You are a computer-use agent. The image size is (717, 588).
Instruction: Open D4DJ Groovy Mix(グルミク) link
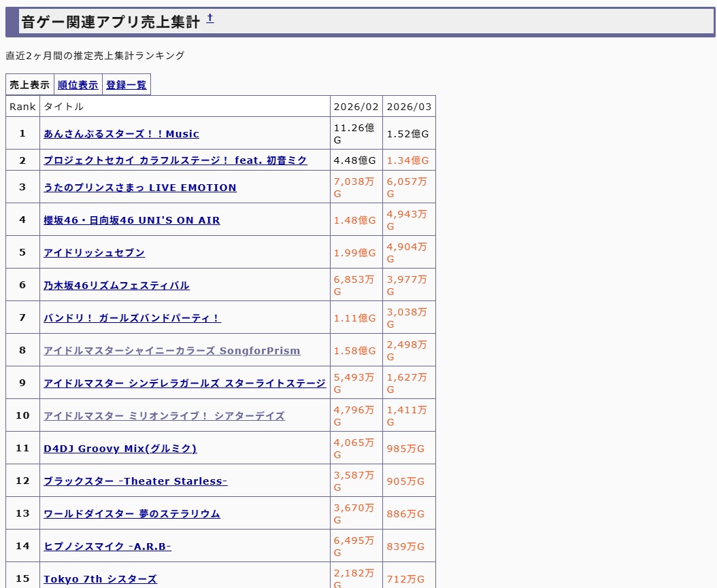coord(120,449)
